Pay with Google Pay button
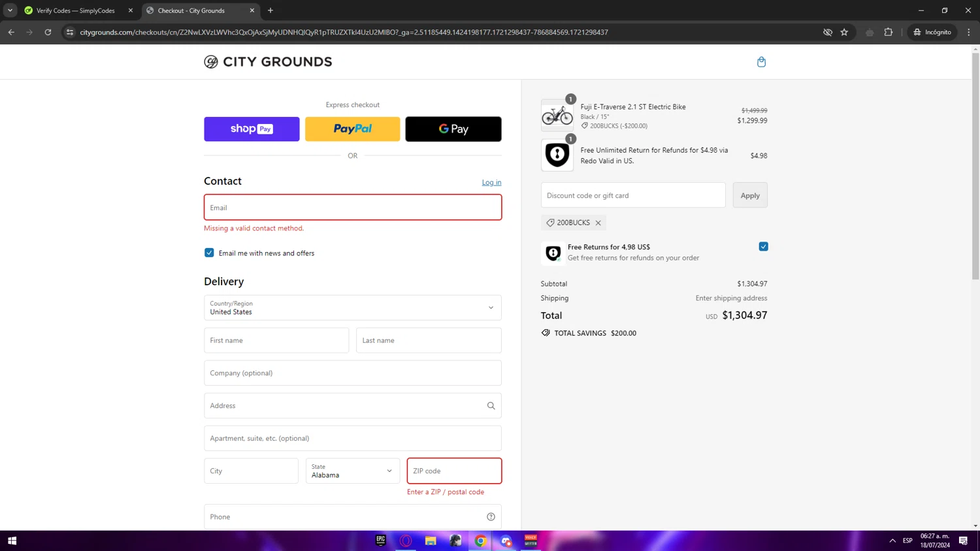 click(x=453, y=129)
